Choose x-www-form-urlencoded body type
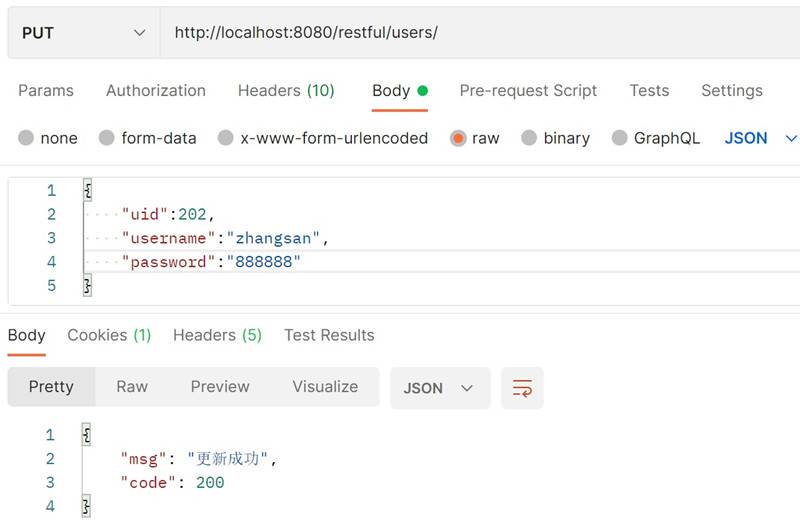Image resolution: width=800 pixels, height=532 pixels. click(x=226, y=138)
